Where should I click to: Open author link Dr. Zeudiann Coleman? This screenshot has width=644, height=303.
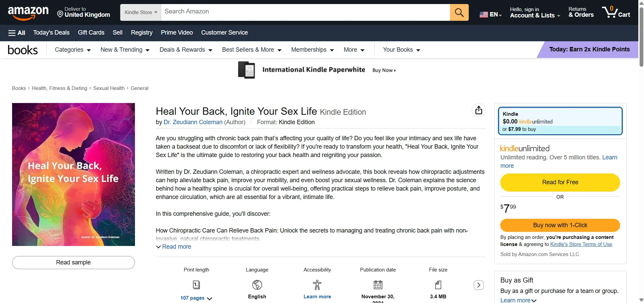pos(193,122)
